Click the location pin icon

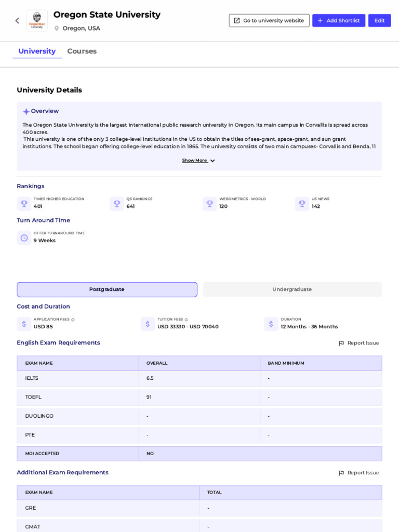coord(57,29)
